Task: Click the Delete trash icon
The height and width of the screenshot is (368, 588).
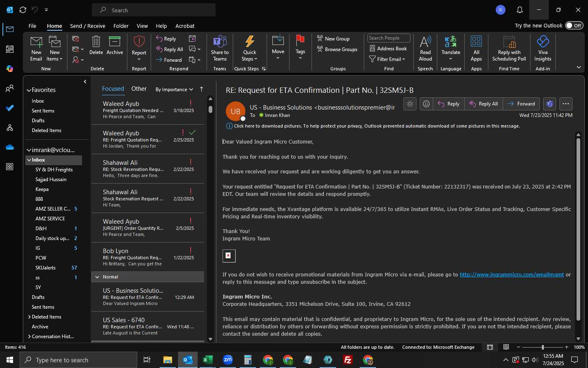Action: pyautogui.click(x=96, y=42)
